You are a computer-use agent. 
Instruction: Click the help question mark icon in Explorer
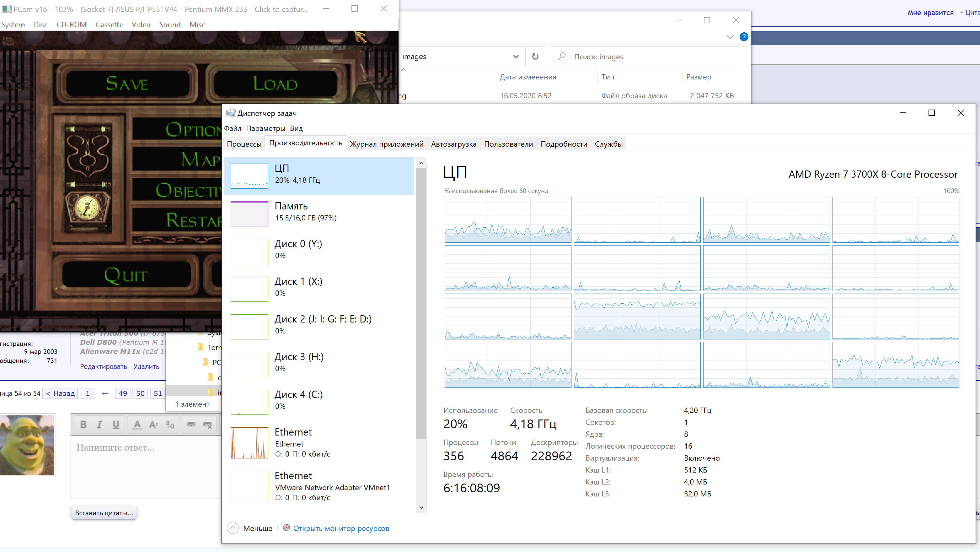pos(744,37)
